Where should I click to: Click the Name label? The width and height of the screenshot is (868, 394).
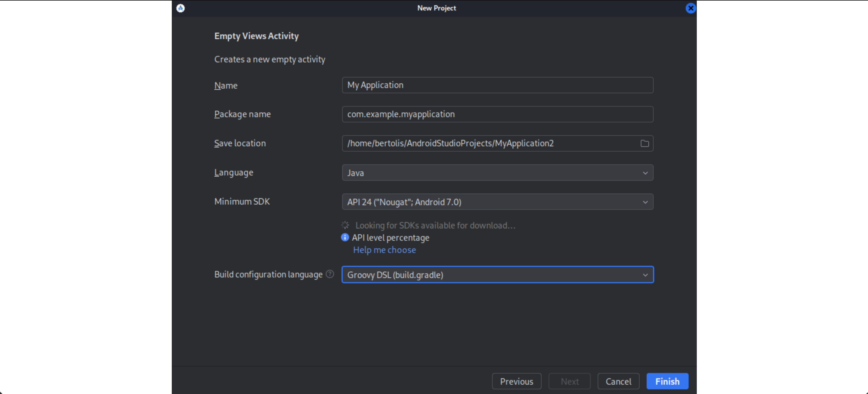click(226, 86)
